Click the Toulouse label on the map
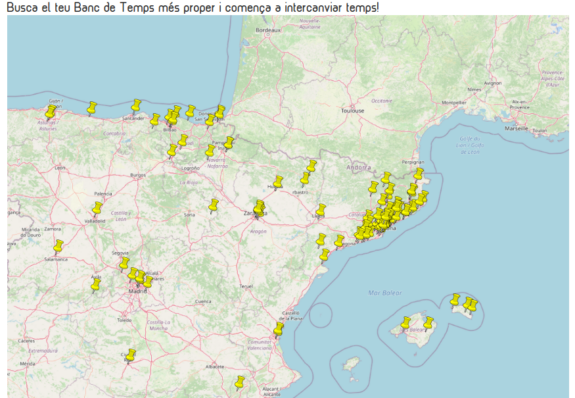Viewport: 575px width, 398px height. tap(352, 110)
